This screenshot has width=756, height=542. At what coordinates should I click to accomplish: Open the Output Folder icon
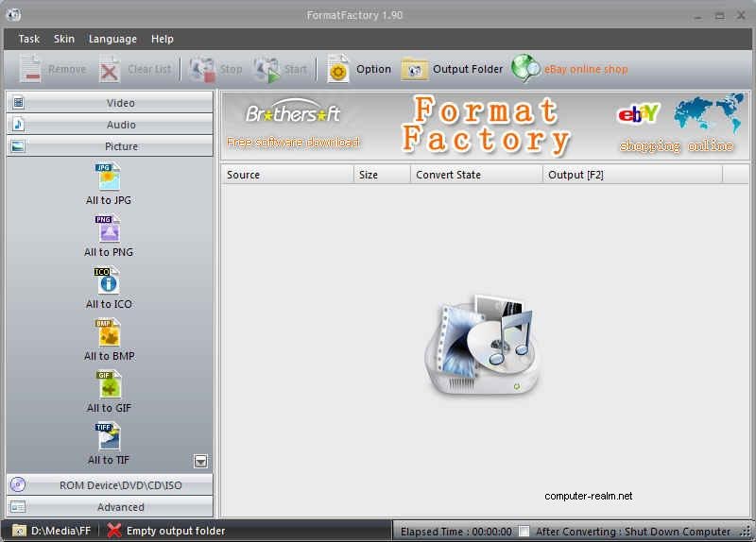click(x=414, y=69)
